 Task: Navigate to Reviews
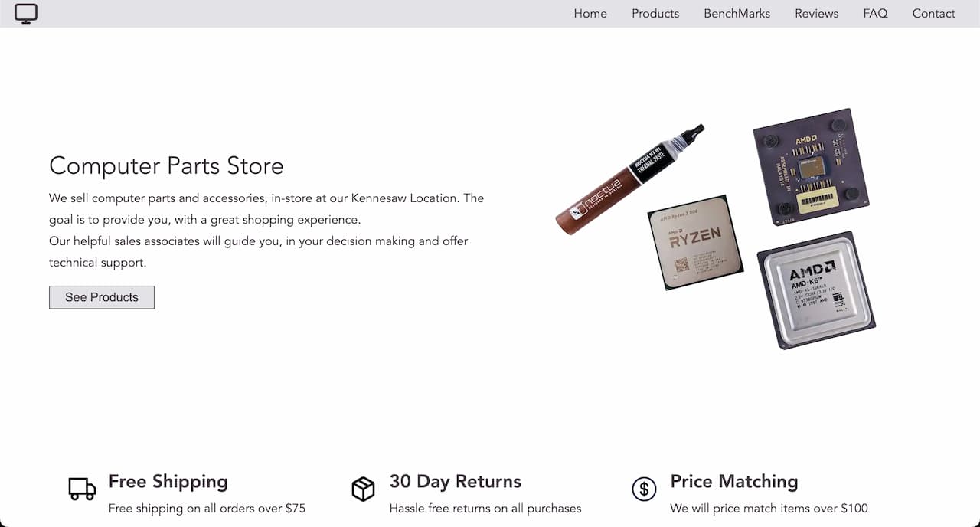(816, 13)
